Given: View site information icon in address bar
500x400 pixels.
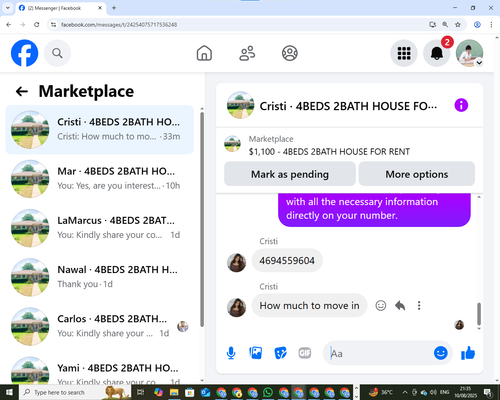Looking at the screenshot, I should [53, 24].
